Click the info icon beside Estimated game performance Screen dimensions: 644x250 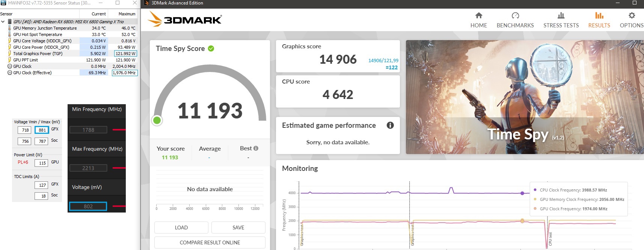390,125
